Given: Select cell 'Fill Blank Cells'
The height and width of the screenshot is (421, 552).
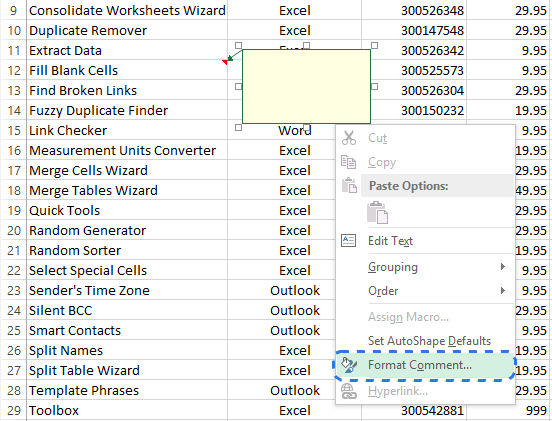Looking at the screenshot, I should pos(127,70).
